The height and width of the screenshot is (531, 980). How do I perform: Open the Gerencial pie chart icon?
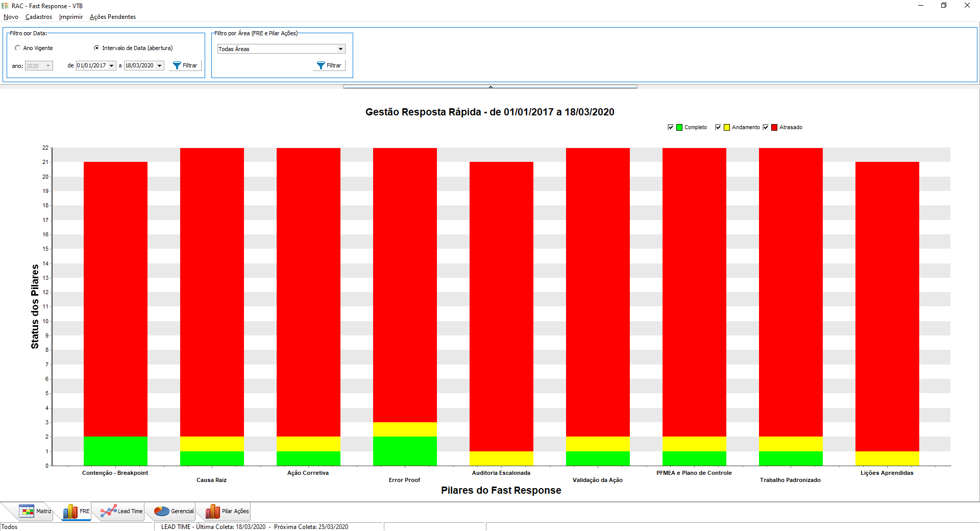click(161, 511)
